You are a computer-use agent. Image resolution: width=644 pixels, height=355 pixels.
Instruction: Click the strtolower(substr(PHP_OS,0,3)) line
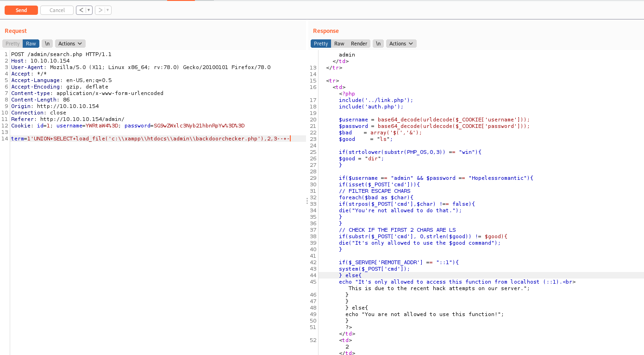coord(410,152)
